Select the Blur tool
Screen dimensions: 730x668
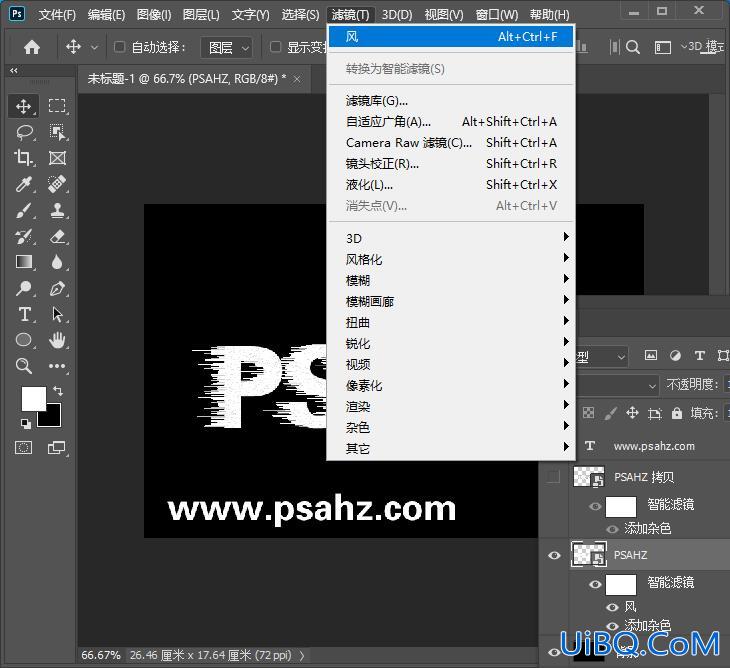point(57,262)
